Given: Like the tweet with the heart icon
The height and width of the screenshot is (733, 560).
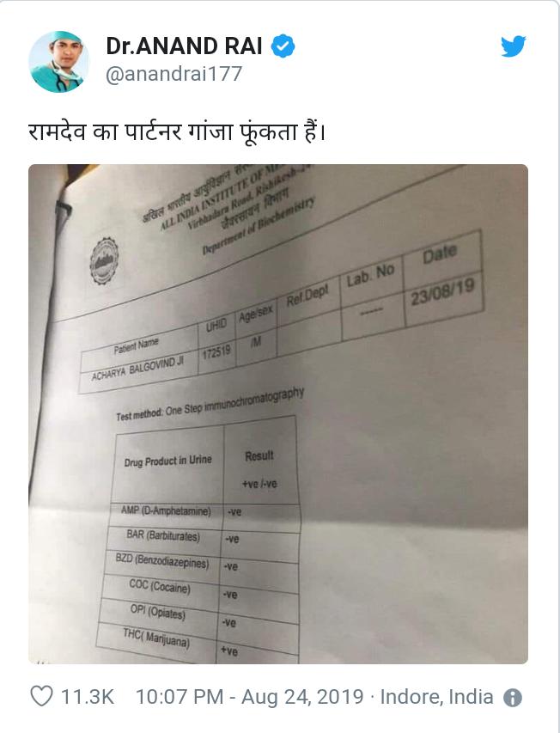Looking at the screenshot, I should click(x=41, y=696).
